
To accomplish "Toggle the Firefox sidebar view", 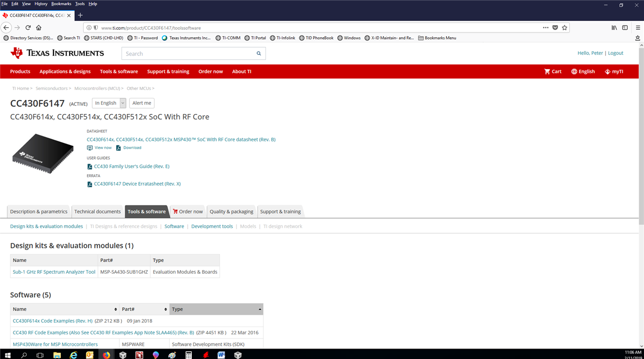I will click(x=625, y=28).
